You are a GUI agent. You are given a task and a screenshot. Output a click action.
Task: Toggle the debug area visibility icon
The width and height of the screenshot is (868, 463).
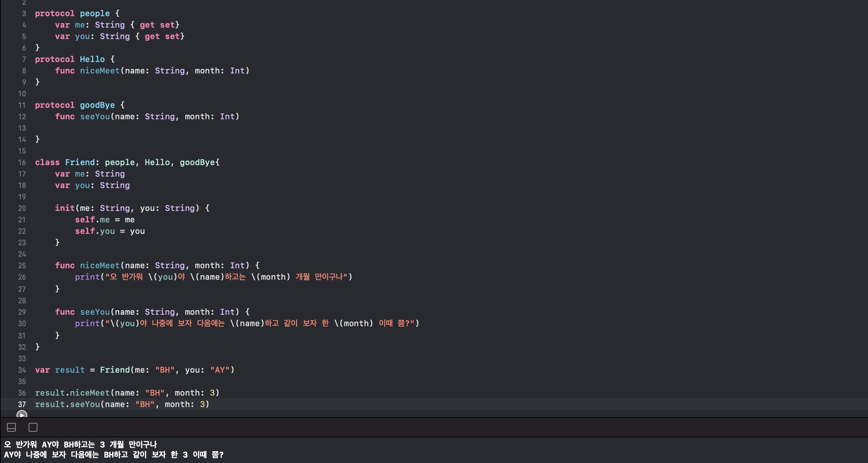11,427
